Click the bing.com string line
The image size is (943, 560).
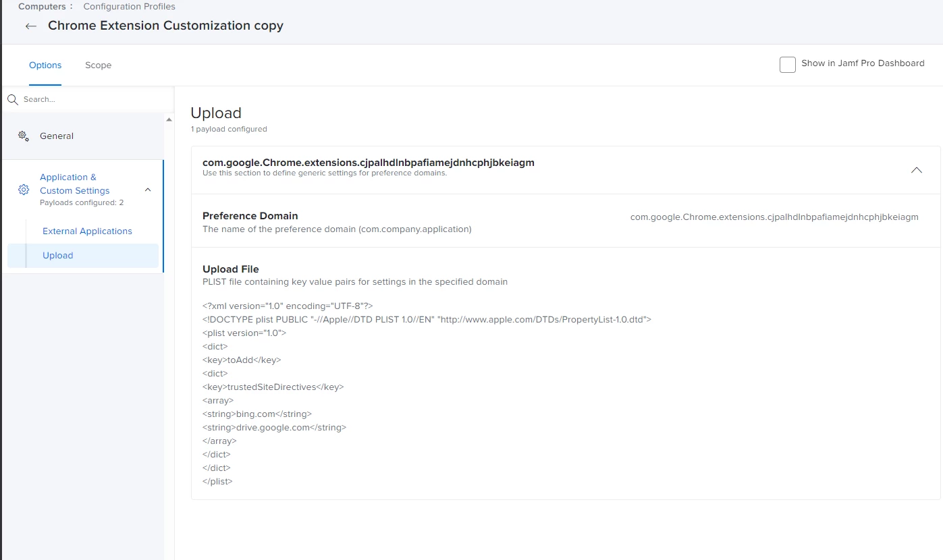[x=257, y=414]
